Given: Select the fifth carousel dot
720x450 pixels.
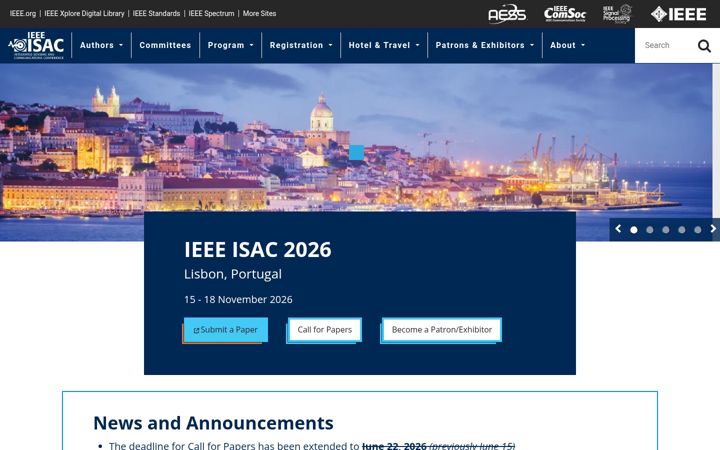Looking at the screenshot, I should [x=698, y=230].
